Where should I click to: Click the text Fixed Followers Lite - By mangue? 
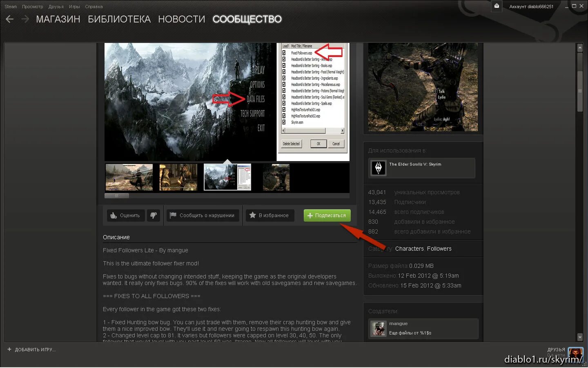[x=145, y=250]
